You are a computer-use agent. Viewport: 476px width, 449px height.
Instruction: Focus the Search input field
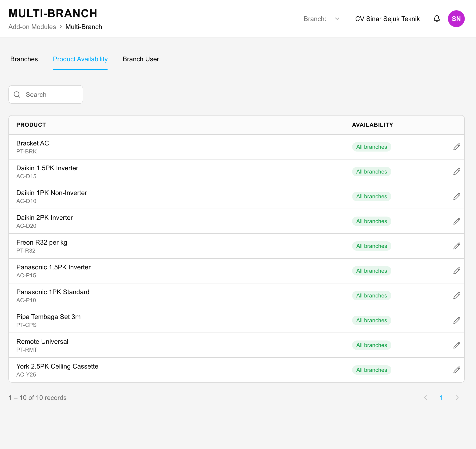pos(46,94)
